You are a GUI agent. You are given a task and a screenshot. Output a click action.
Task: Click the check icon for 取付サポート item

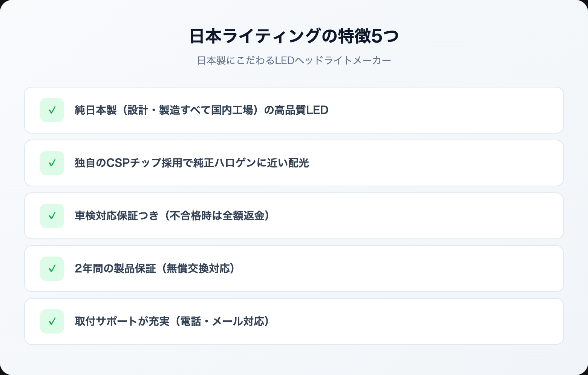click(52, 321)
